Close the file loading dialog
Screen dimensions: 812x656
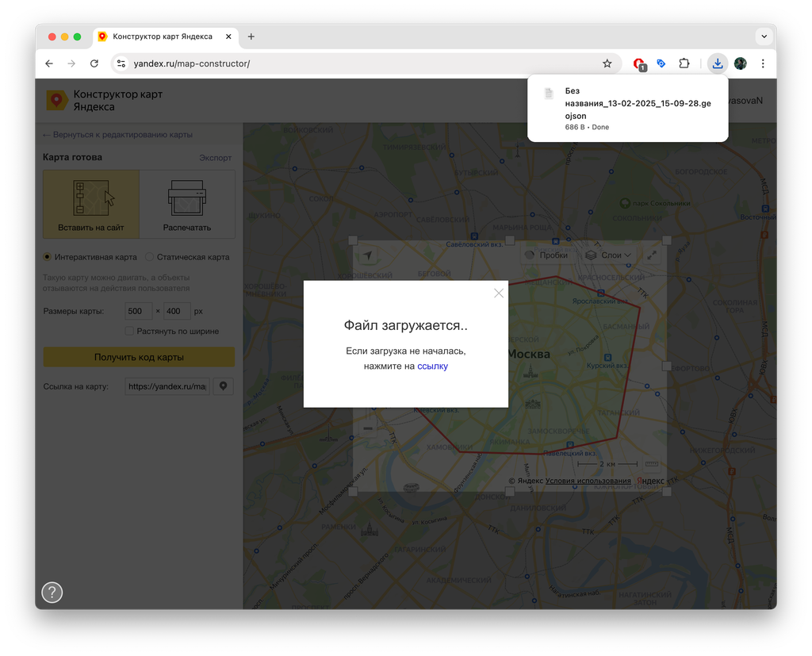(498, 293)
